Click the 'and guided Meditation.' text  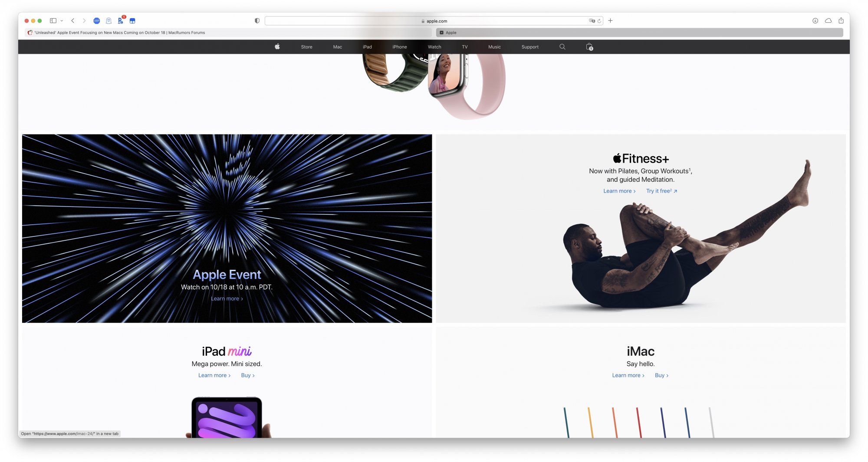[641, 179]
